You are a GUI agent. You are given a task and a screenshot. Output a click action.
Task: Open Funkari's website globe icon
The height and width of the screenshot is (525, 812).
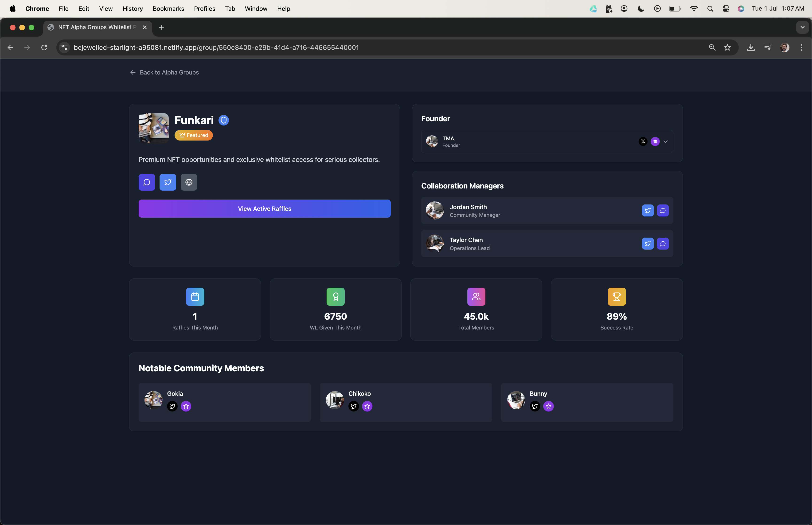coord(189,182)
